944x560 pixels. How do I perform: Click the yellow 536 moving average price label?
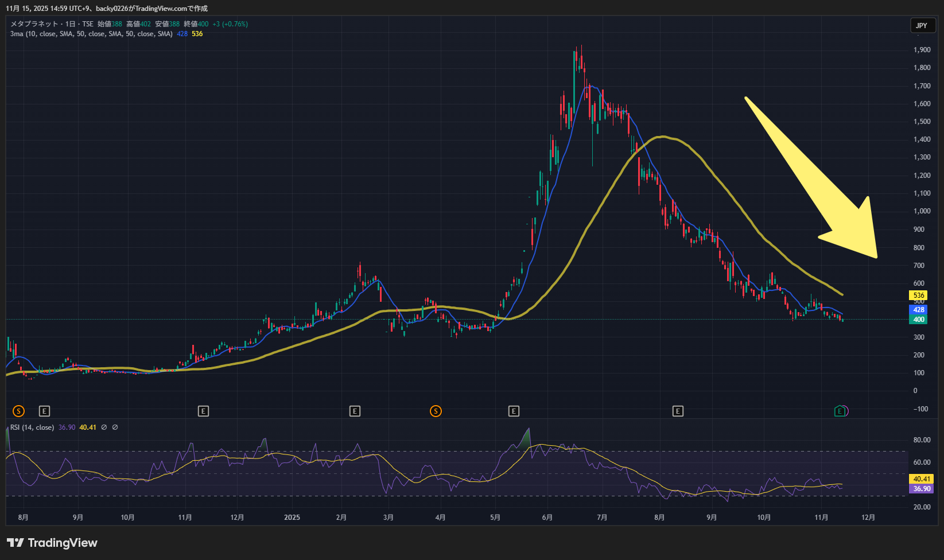(x=919, y=295)
